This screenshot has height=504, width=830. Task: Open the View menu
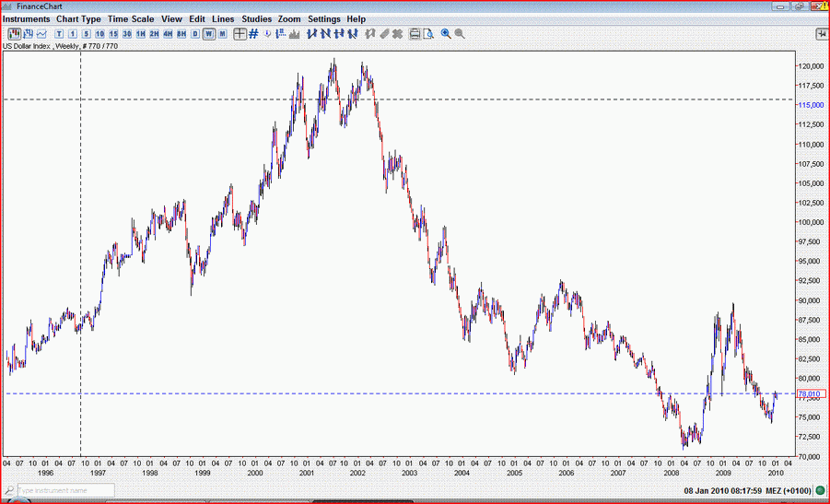tap(171, 19)
